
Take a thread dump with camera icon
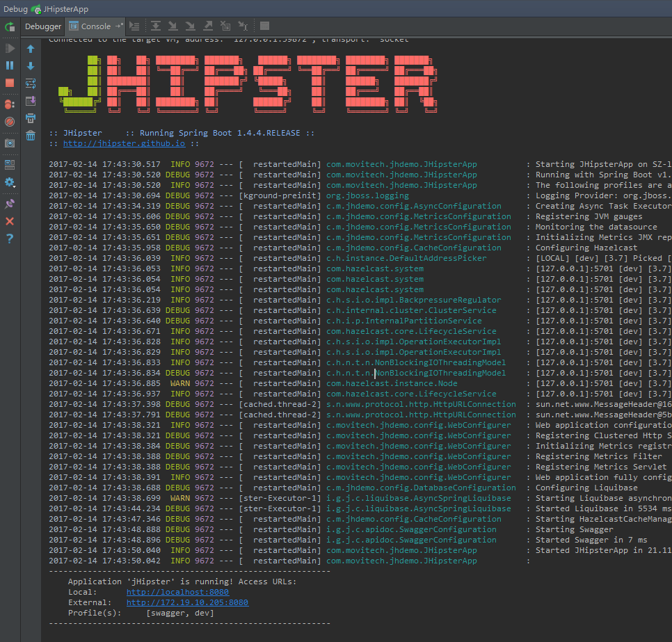click(10, 143)
